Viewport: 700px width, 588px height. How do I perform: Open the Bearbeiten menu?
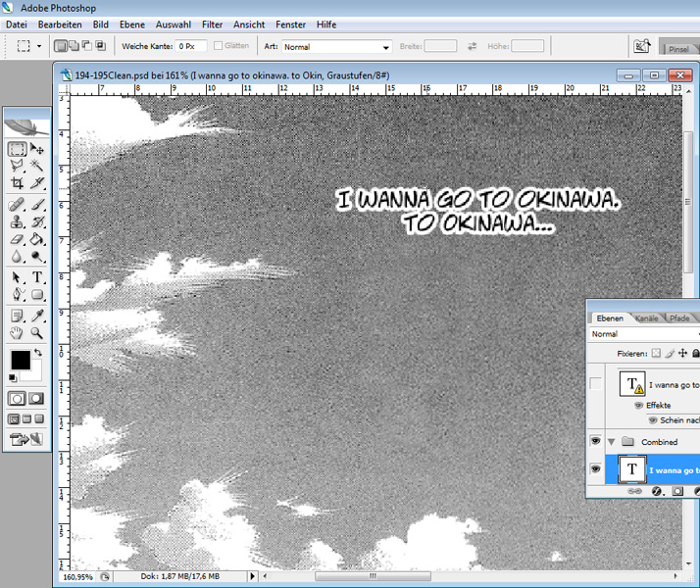(60, 24)
